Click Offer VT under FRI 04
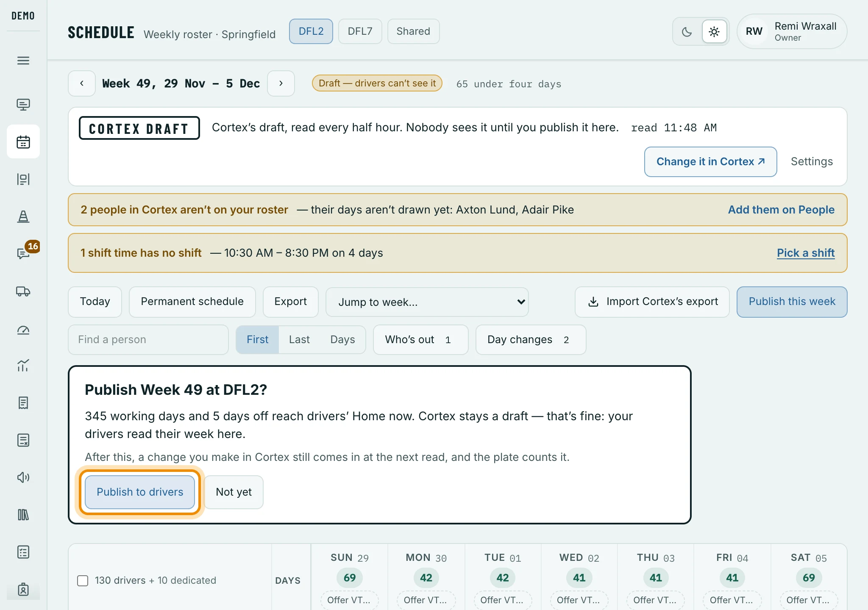This screenshot has width=868, height=610. pos(732,600)
